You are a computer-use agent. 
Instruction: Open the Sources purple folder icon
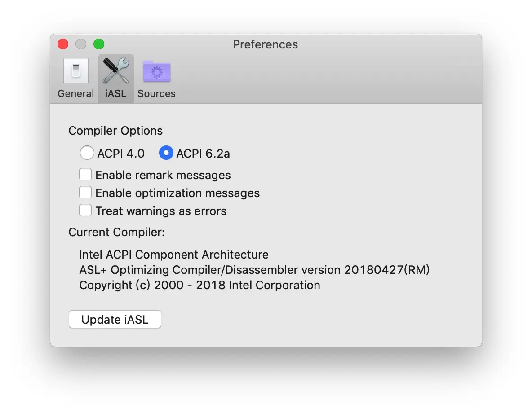point(156,71)
